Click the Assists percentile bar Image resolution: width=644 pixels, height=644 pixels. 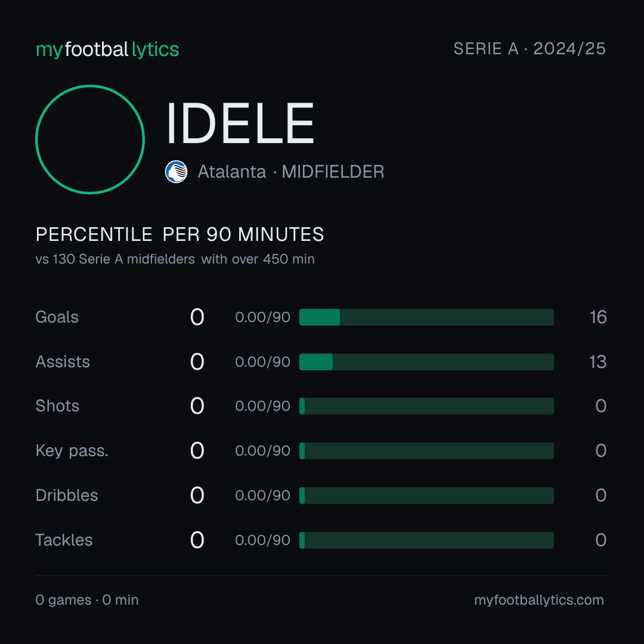(x=426, y=362)
